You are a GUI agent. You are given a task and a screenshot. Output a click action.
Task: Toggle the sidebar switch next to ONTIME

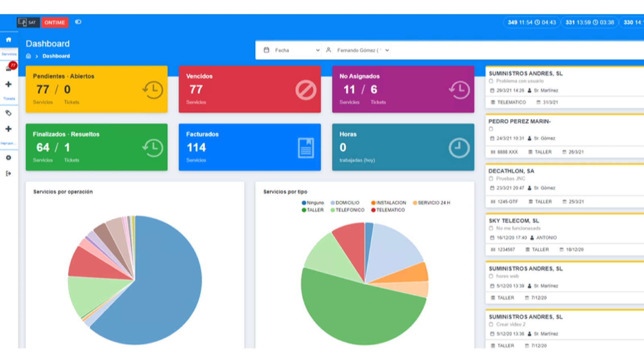78,22
